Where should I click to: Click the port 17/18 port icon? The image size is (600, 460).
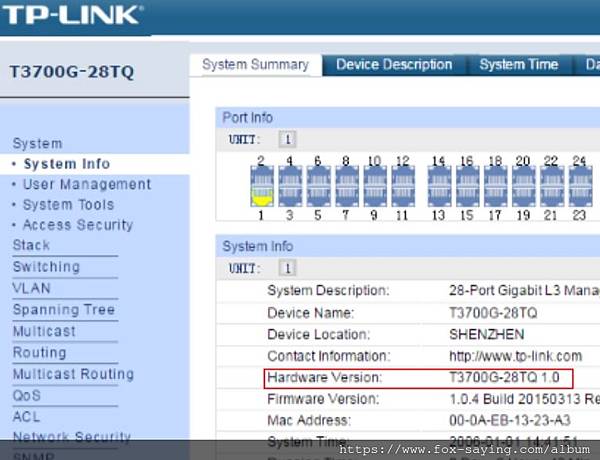496,186
